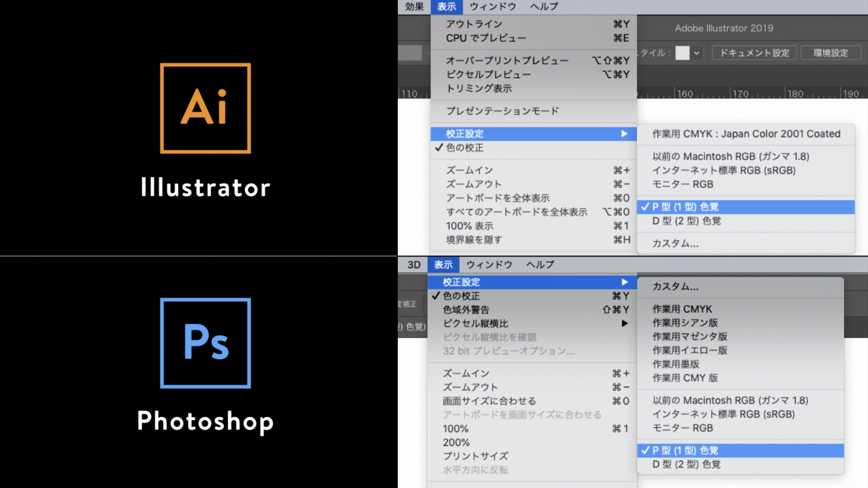The image size is (868, 488).
Task: Select checked P 型 (1 型) 色覚 in Illustrator
Action: point(746,207)
